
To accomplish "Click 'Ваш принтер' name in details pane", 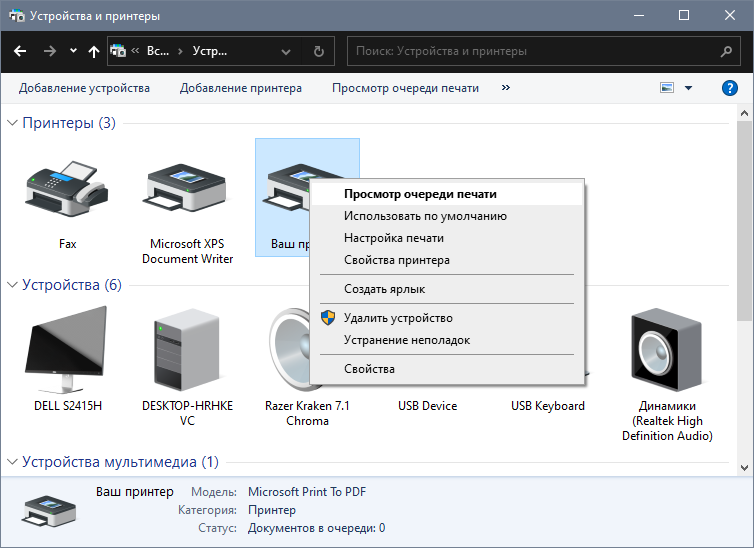I will click(135, 492).
